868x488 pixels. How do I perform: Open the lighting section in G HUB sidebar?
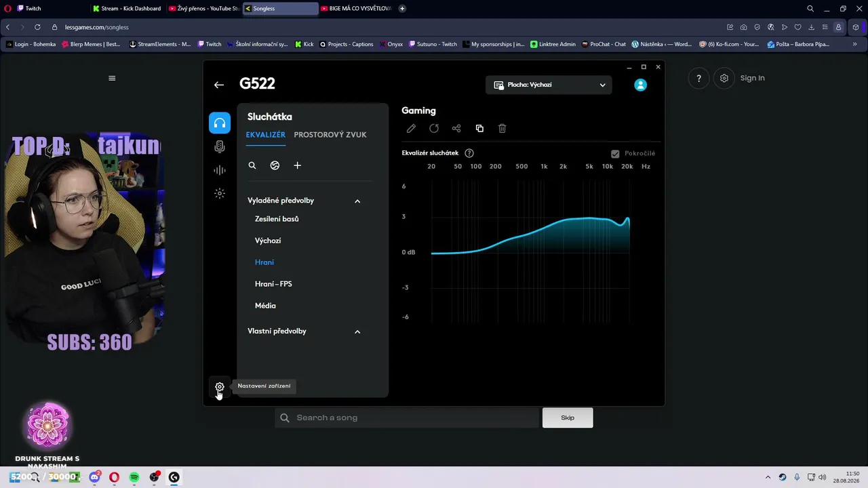point(220,193)
